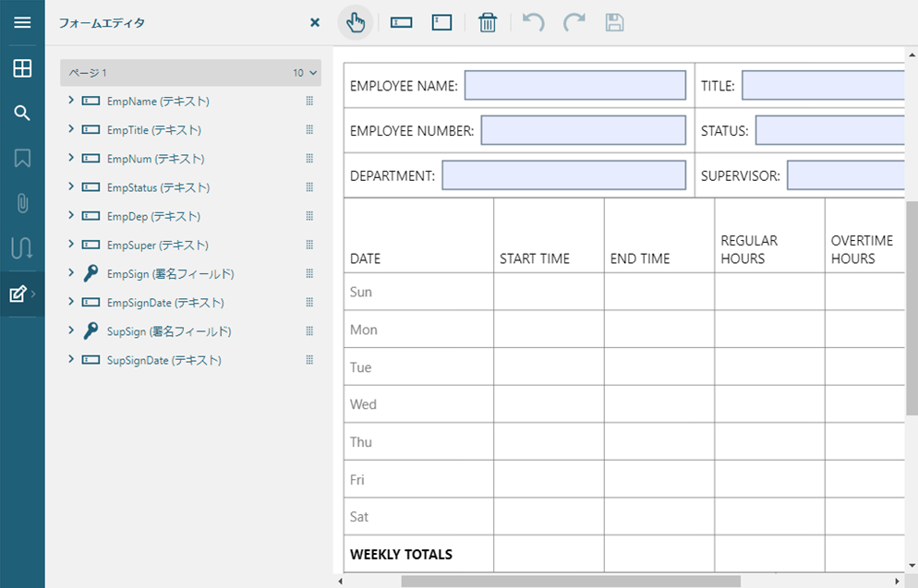Click the DEPARTMENT text field
This screenshot has width=918, height=588.
click(563, 175)
